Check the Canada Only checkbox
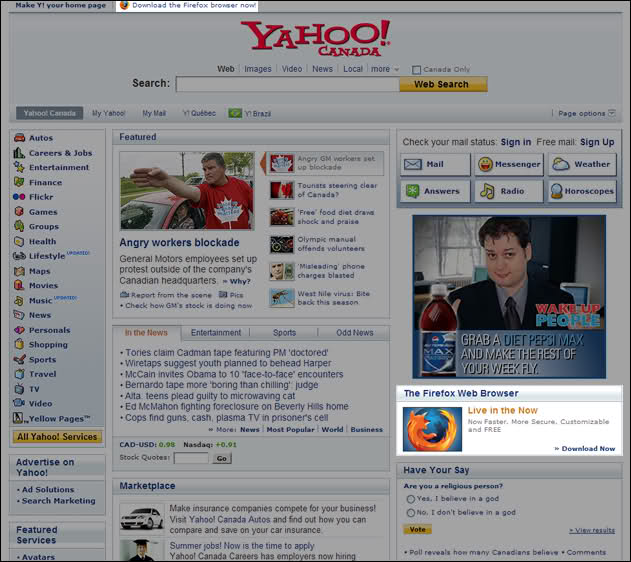631x562 pixels. (x=416, y=70)
